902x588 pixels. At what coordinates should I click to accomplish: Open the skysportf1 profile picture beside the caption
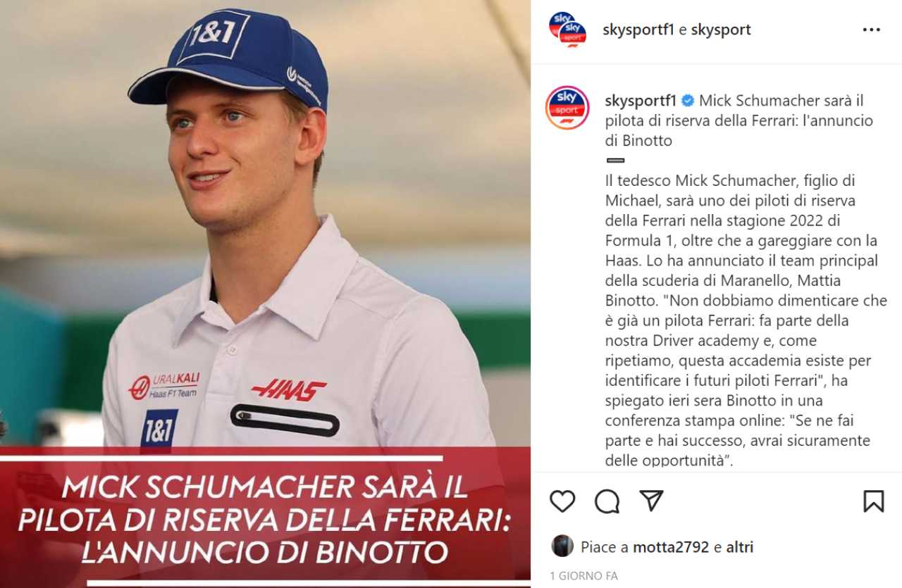click(x=567, y=108)
